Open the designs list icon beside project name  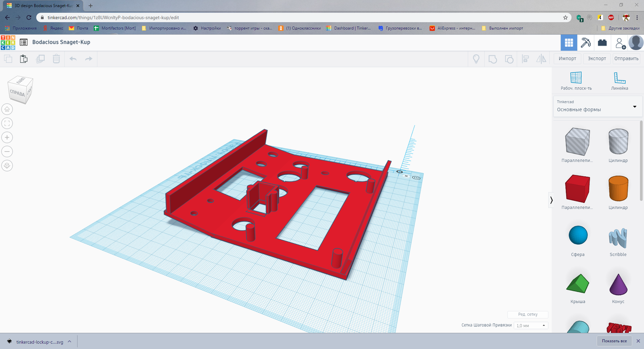coord(24,42)
